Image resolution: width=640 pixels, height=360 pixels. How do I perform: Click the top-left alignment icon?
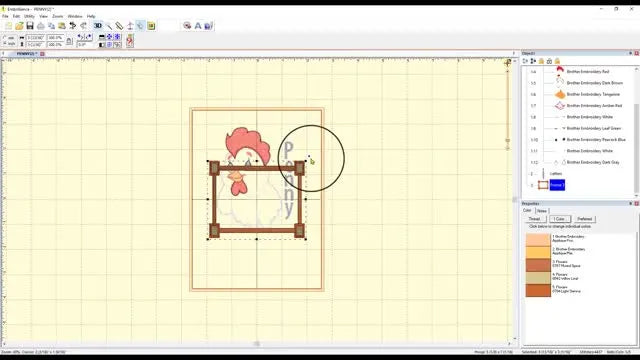point(102,37)
